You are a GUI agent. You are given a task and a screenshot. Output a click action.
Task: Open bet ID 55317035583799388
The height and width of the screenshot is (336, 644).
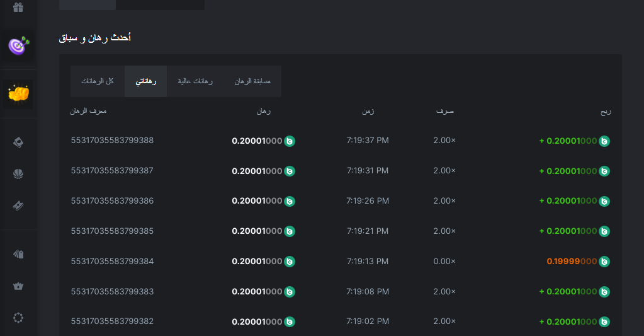112,141
